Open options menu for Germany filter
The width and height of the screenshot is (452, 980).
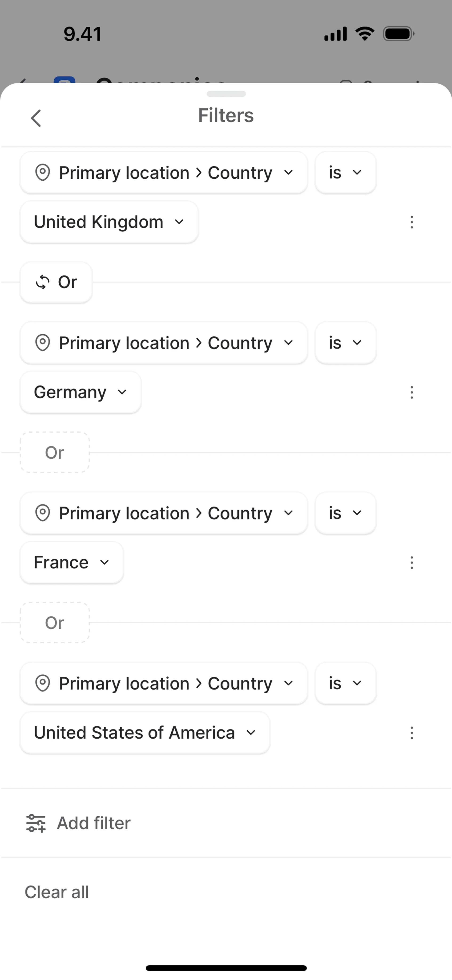tap(412, 392)
